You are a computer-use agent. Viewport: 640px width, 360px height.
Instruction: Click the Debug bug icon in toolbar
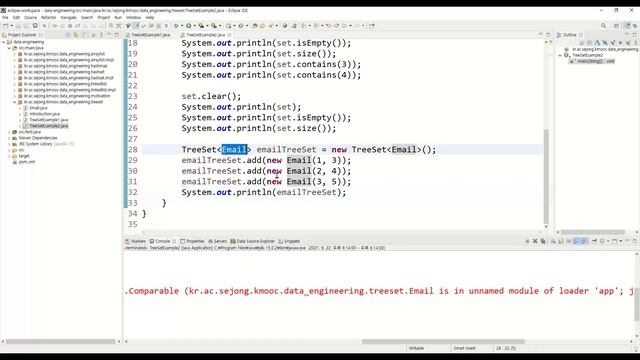click(176, 26)
